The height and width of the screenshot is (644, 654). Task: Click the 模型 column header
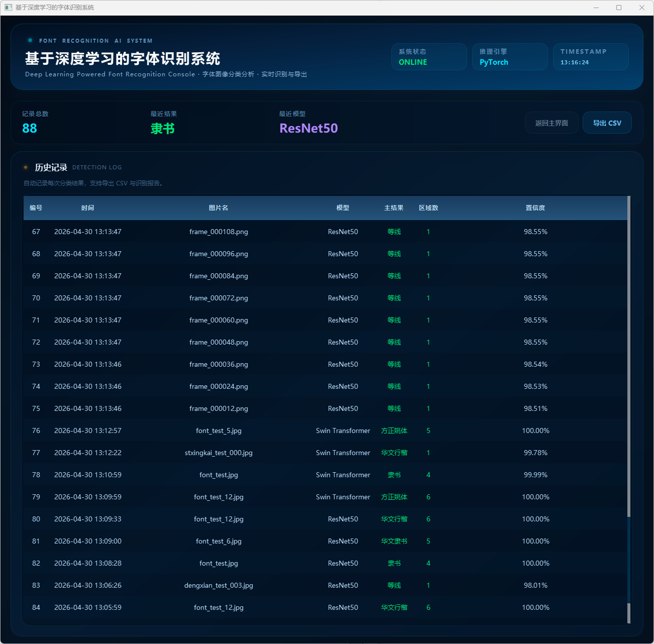tap(343, 208)
